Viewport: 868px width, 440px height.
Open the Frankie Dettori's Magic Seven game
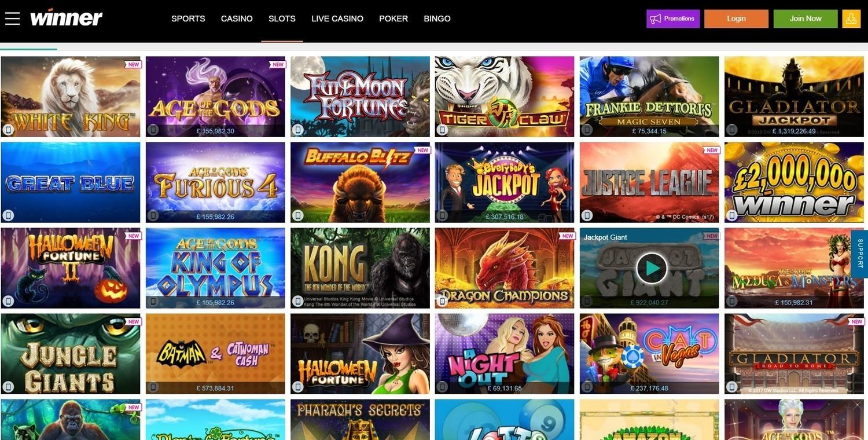tap(649, 96)
